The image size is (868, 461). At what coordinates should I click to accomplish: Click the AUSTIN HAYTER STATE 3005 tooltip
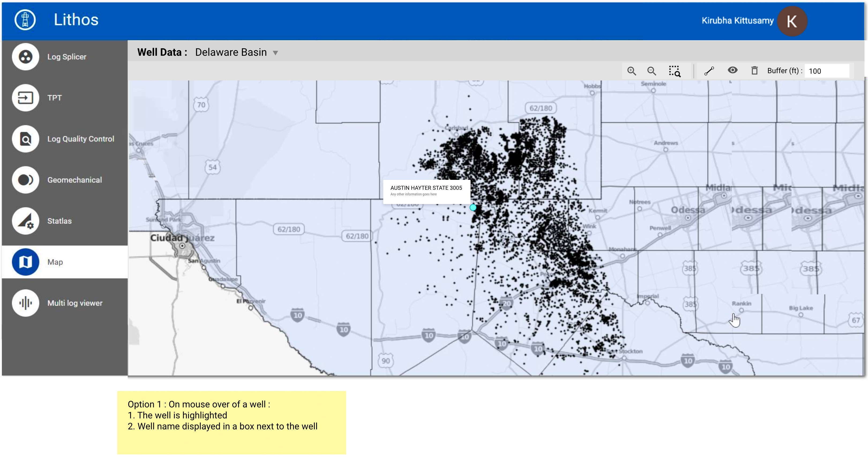coord(426,191)
